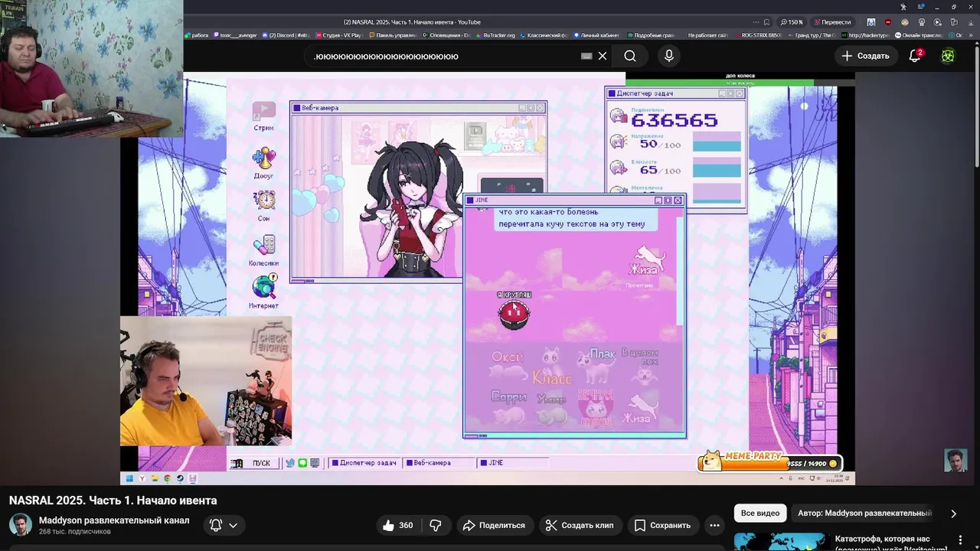The height and width of the screenshot is (551, 980).
Task: Click the Поделиться share button
Action: (x=495, y=525)
